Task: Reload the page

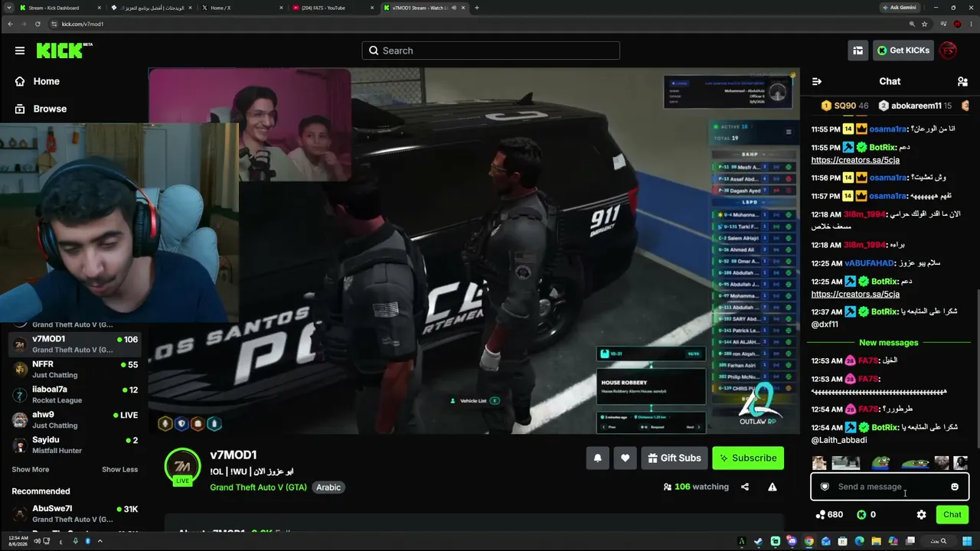Action: point(38,24)
